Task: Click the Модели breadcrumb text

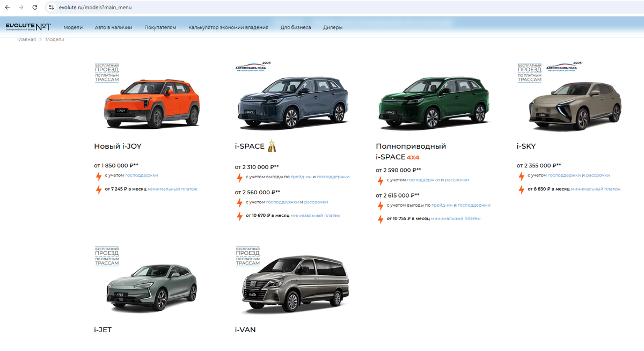Action: point(55,39)
